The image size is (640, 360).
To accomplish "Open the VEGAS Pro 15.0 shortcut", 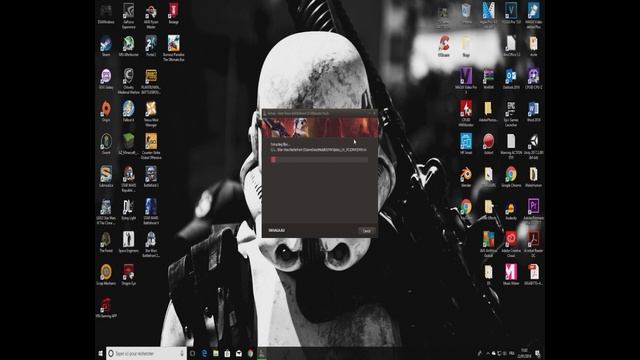I will 511,13.
